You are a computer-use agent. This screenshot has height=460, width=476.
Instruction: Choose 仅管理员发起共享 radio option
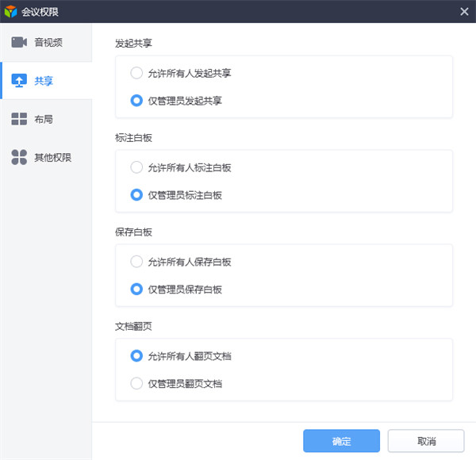(136, 101)
